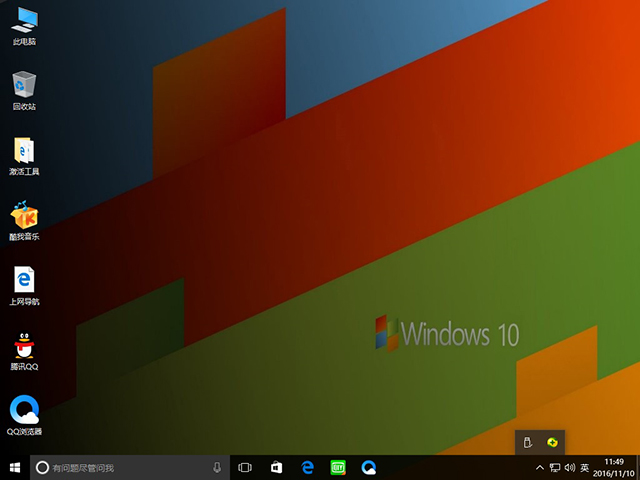Collapse the hidden tray icons chevron
The height and width of the screenshot is (480, 640).
point(540,467)
